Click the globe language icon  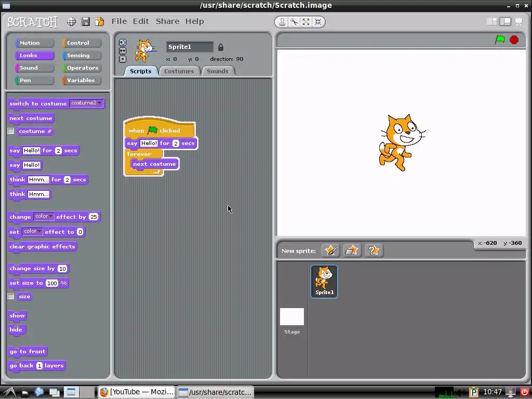[x=71, y=22]
